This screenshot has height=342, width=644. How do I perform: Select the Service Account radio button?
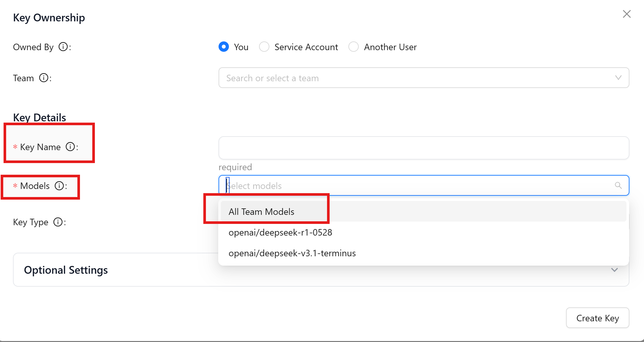[264, 47]
